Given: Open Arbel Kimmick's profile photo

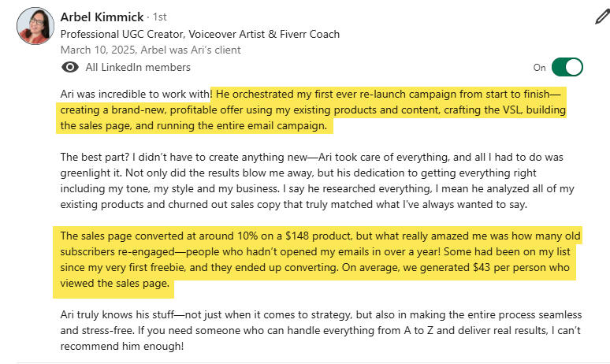Looking at the screenshot, I should [x=35, y=26].
